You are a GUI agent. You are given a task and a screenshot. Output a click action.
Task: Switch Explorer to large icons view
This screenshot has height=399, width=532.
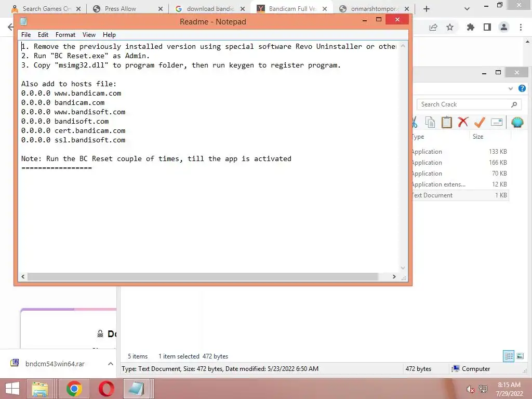[x=520, y=356]
